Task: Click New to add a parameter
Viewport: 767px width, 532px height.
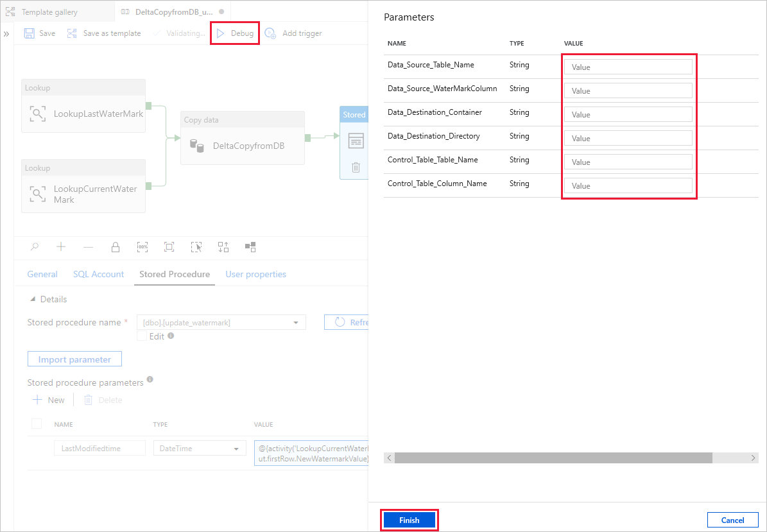Action: (x=48, y=400)
